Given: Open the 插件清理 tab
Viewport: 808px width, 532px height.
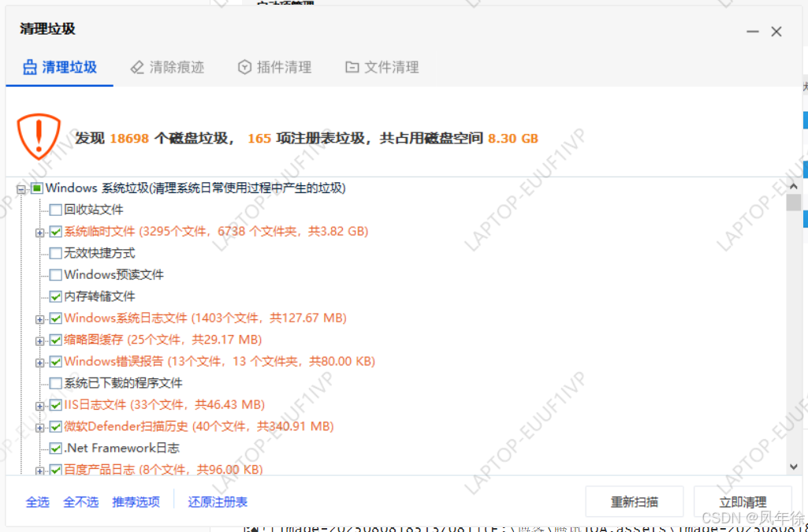Looking at the screenshot, I should pos(274,68).
